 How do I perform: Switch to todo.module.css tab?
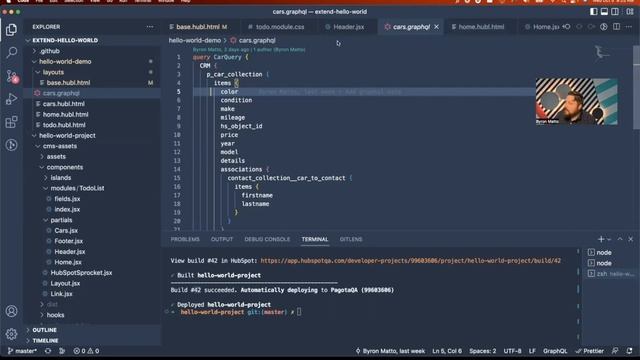click(x=280, y=27)
